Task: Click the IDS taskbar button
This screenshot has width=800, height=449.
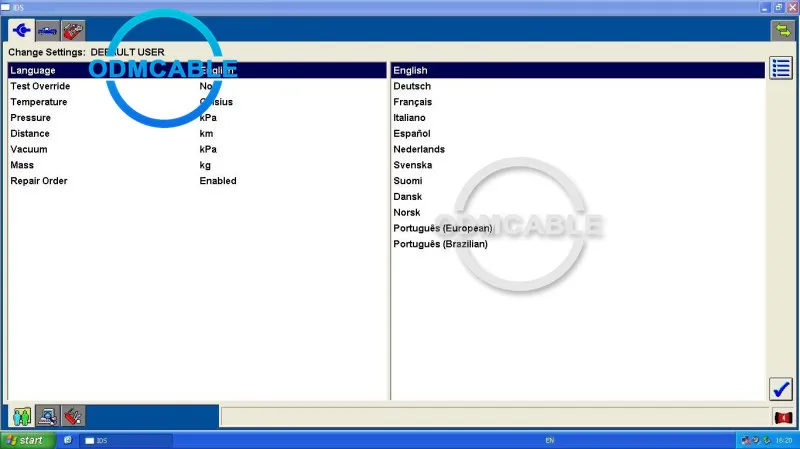Action: [126, 440]
